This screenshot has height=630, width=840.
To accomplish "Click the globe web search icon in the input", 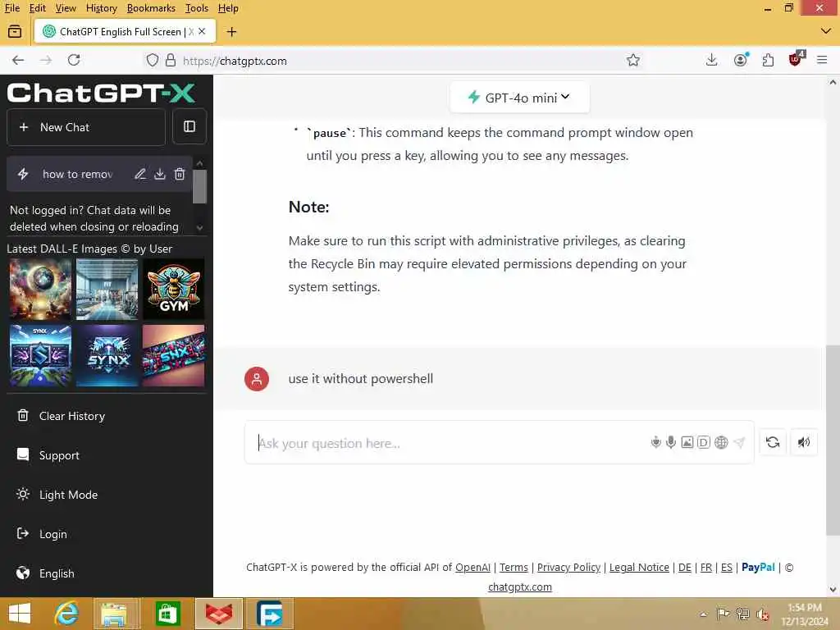I will click(722, 442).
